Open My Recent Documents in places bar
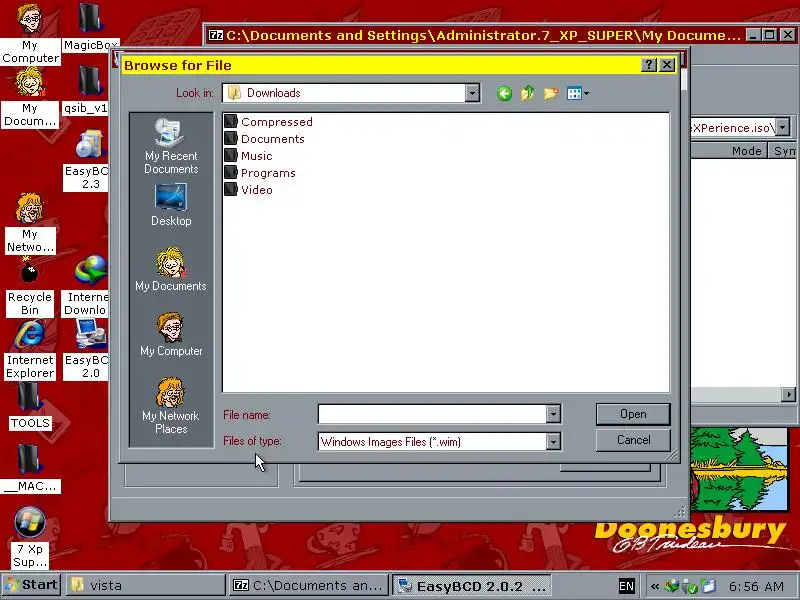The width and height of the screenshot is (800, 600). pos(171,146)
